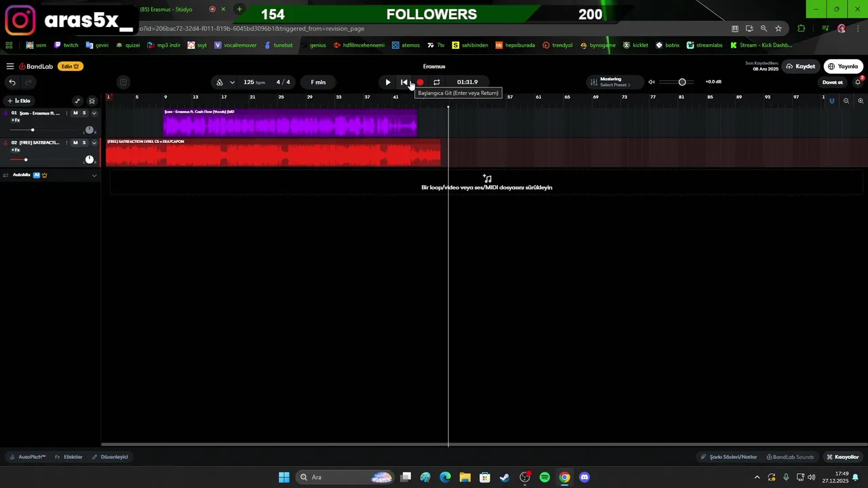Image resolution: width=868 pixels, height=488 pixels.
Task: Open Fx for track 01
Action: point(16,120)
